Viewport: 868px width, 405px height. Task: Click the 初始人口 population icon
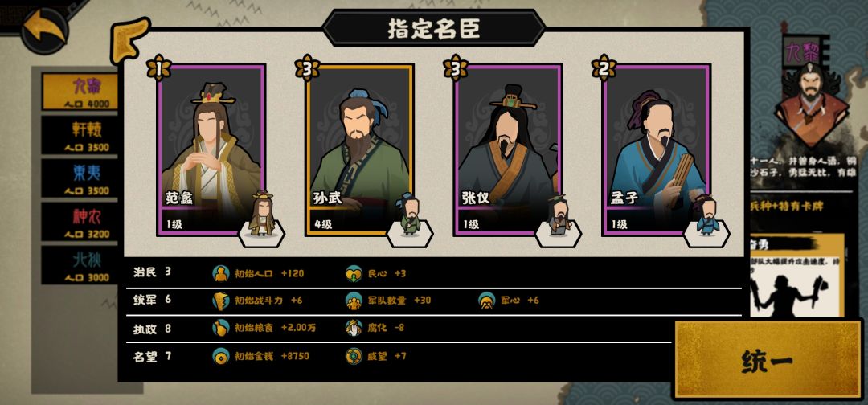(221, 273)
